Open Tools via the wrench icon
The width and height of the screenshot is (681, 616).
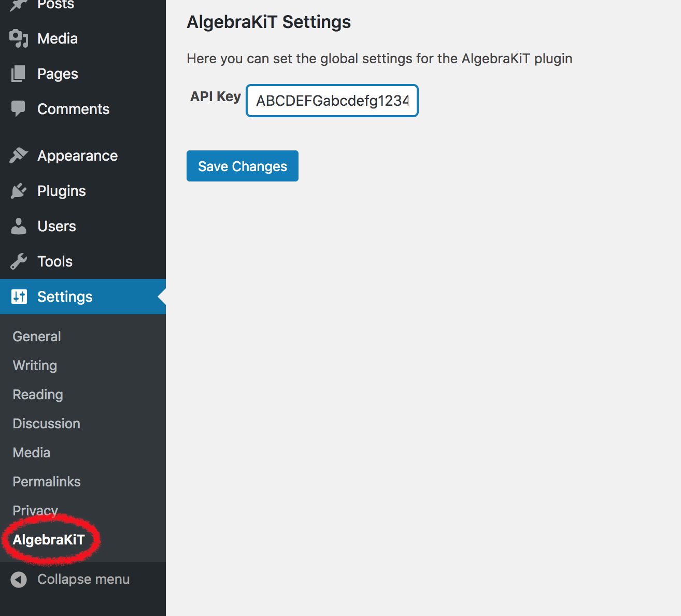click(x=18, y=261)
